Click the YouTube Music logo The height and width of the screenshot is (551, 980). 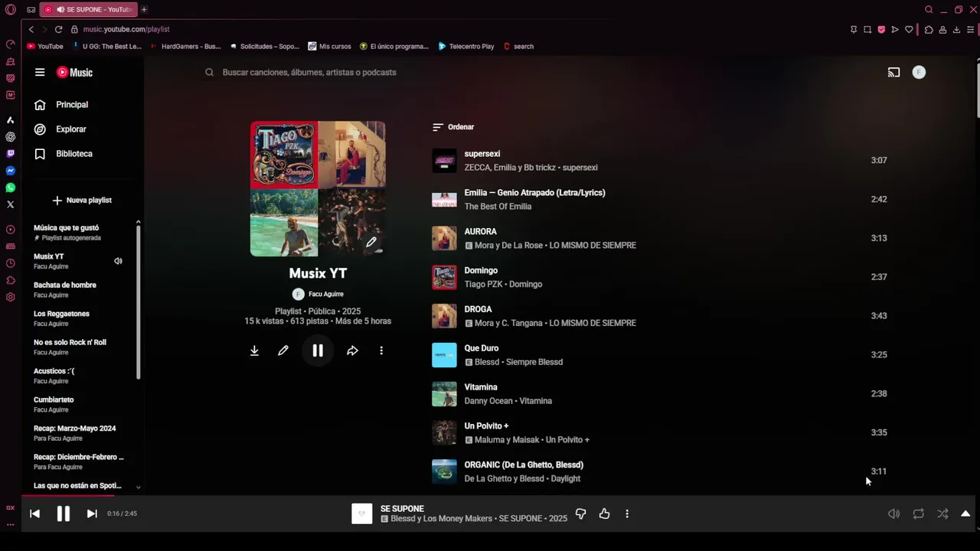[74, 73]
